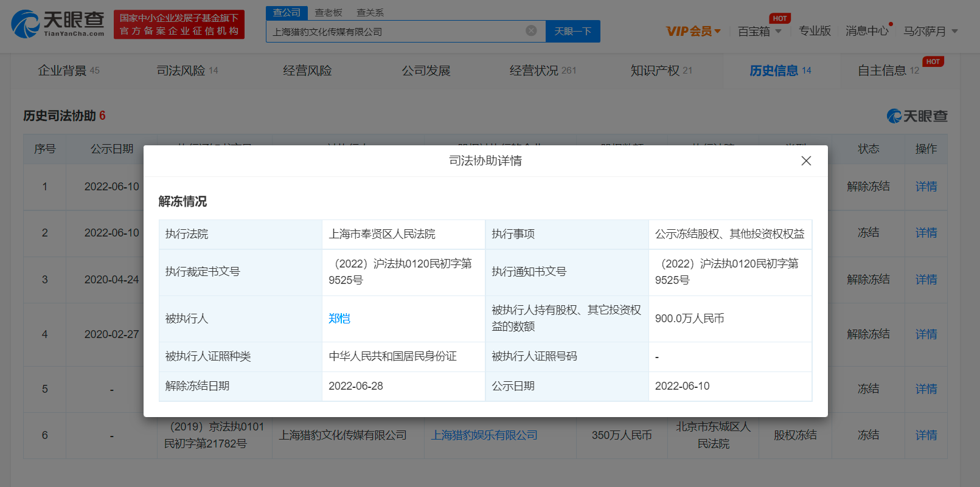Click the 公示冻结股权、其他投资权权益 cell
The height and width of the screenshot is (487, 980).
click(729, 234)
